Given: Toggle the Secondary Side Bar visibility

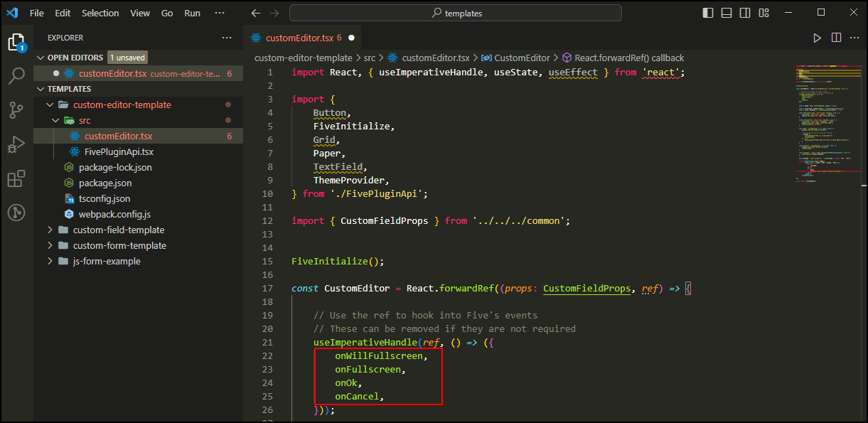Looking at the screenshot, I should (x=744, y=13).
